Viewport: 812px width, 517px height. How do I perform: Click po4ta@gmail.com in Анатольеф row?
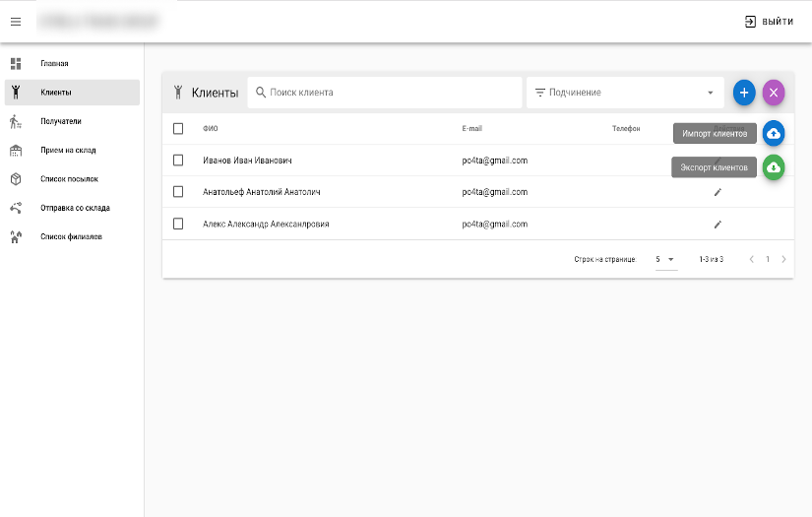click(494, 192)
